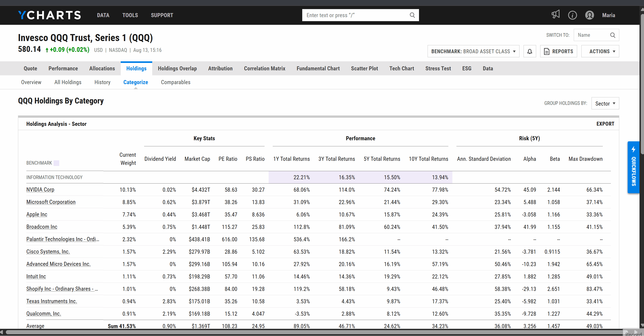This screenshot has height=336, width=644.
Task: Open the Microsoft Corporation link
Action: pos(51,202)
